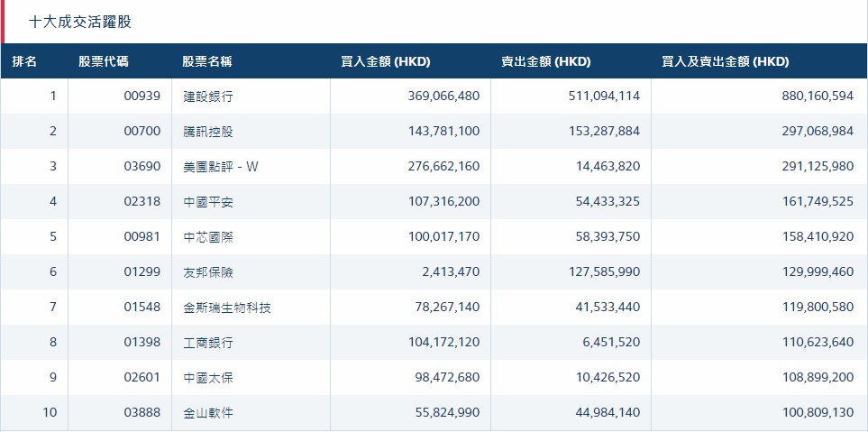Image resolution: width=868 pixels, height=432 pixels.
Task: Click buy amount 100,017,170
Action: pyautogui.click(x=444, y=236)
